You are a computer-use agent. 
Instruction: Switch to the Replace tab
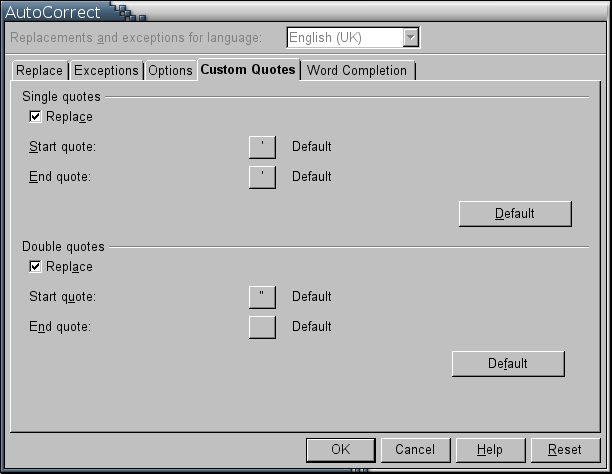39,71
